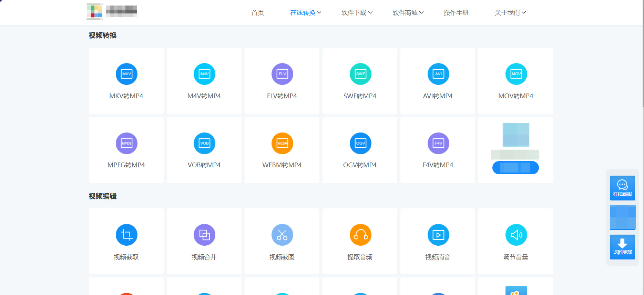
Task: Click the MKV to MP4 converter icon
Action: (126, 74)
